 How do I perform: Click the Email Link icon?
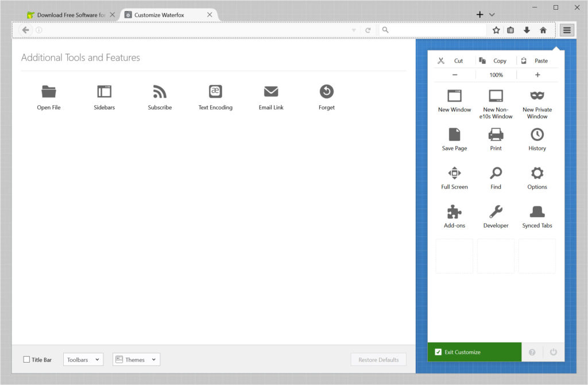point(270,92)
